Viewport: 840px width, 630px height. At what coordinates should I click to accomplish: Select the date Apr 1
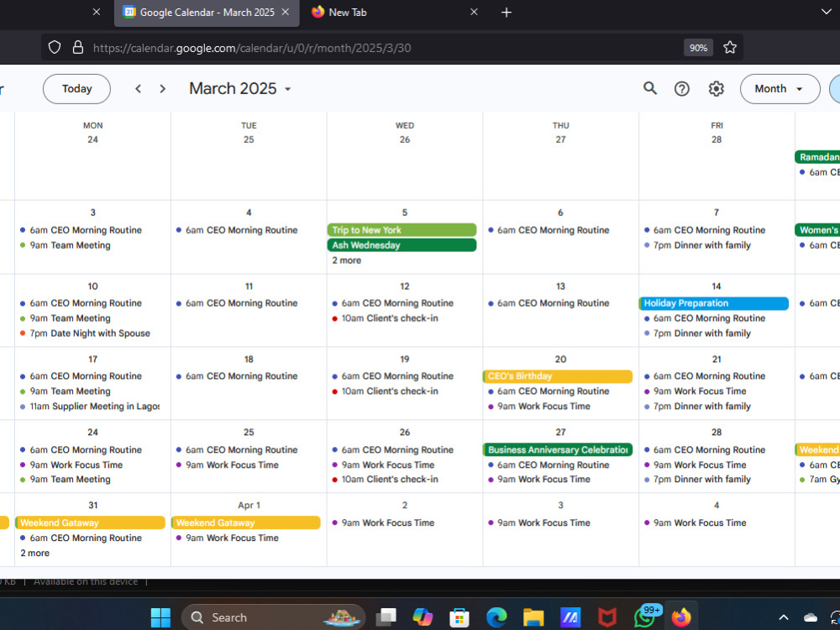(x=249, y=505)
